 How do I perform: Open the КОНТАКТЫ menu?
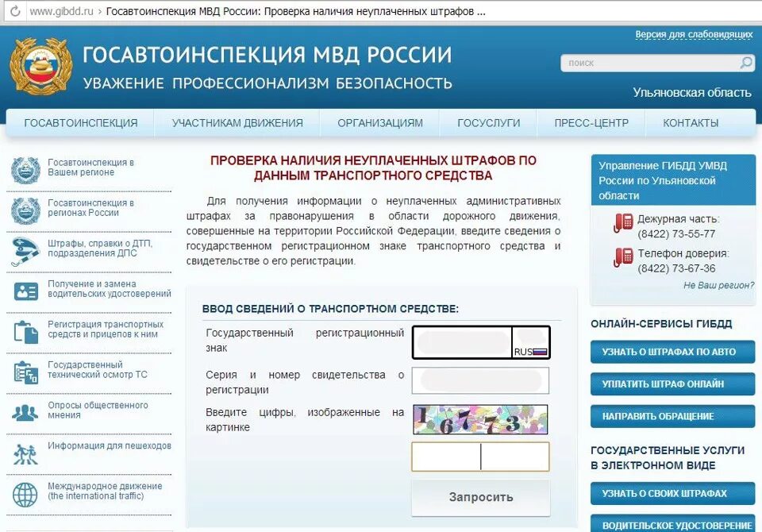coord(691,123)
